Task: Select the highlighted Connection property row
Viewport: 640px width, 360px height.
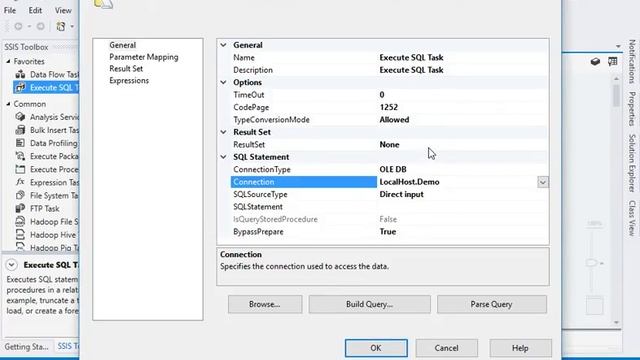Action: point(390,182)
